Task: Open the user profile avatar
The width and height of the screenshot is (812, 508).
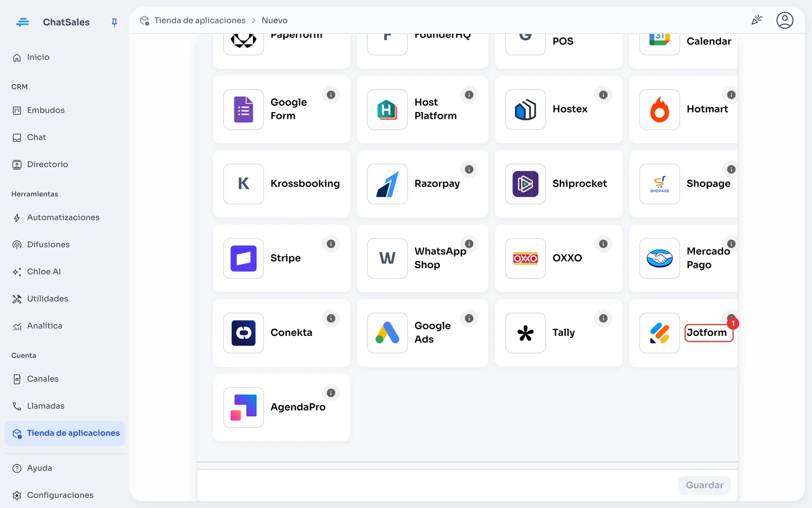Action: (785, 20)
